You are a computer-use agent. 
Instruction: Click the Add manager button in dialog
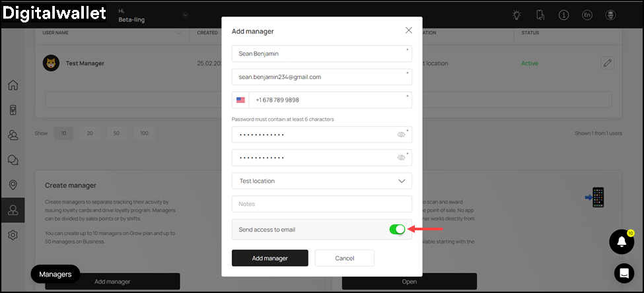(269, 258)
